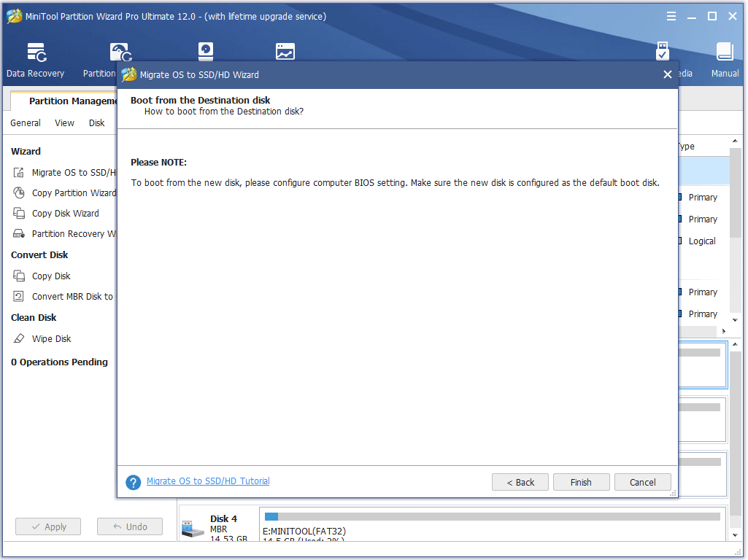This screenshot has width=748, height=560.
Task: Select Copy Disk under Convert Disk
Action: [51, 276]
